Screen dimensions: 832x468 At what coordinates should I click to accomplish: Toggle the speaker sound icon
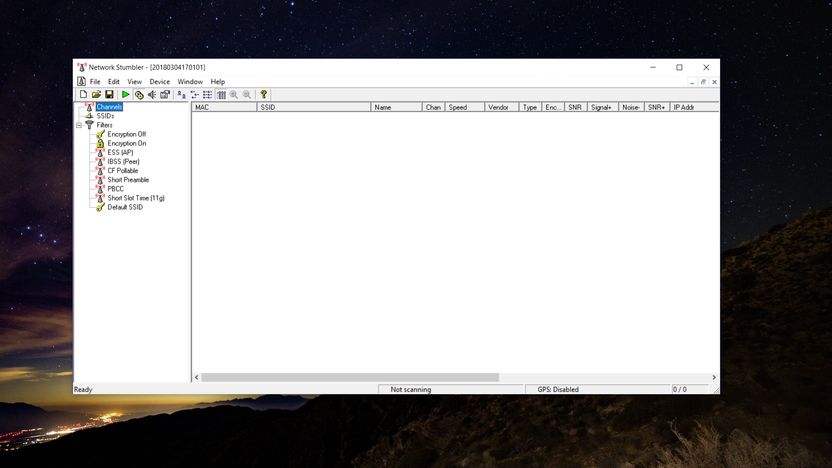pos(152,94)
